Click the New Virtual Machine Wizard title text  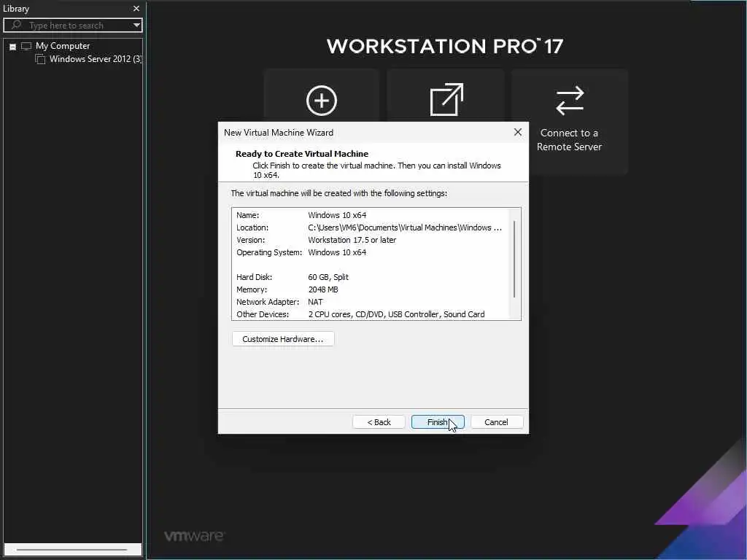(279, 133)
